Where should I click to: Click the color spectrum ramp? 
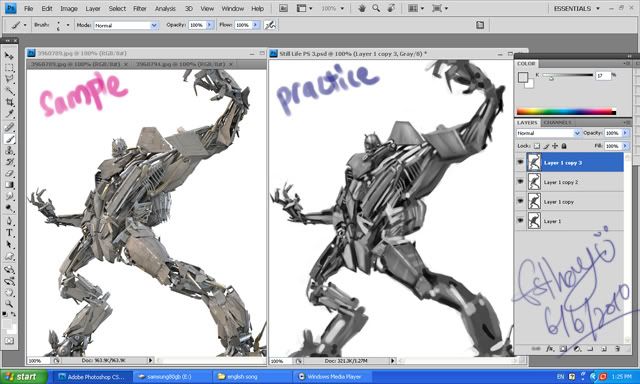tap(566, 111)
